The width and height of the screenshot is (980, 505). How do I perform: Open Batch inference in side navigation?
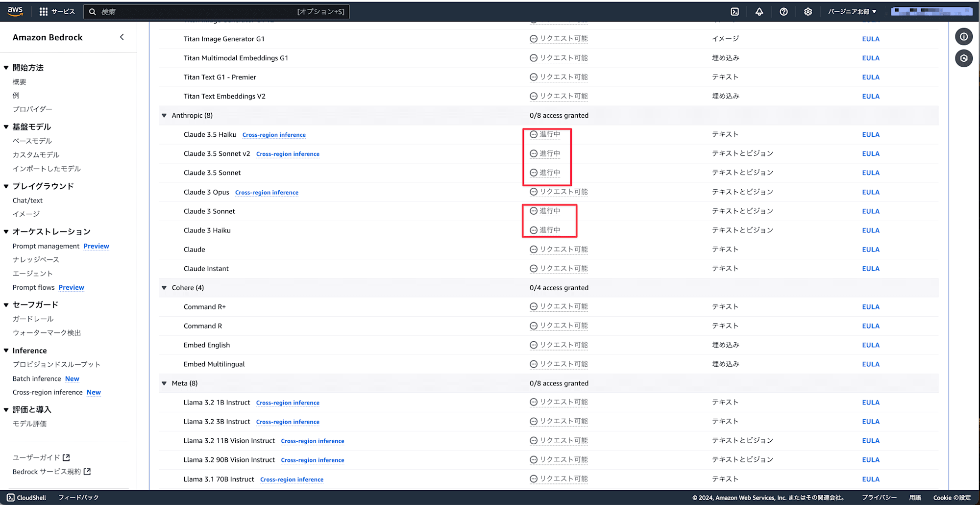pyautogui.click(x=37, y=379)
